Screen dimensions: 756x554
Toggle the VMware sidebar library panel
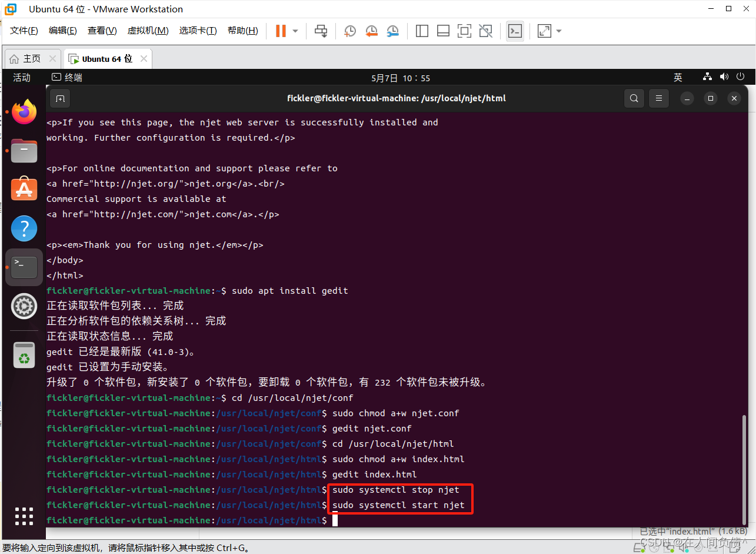click(x=422, y=31)
